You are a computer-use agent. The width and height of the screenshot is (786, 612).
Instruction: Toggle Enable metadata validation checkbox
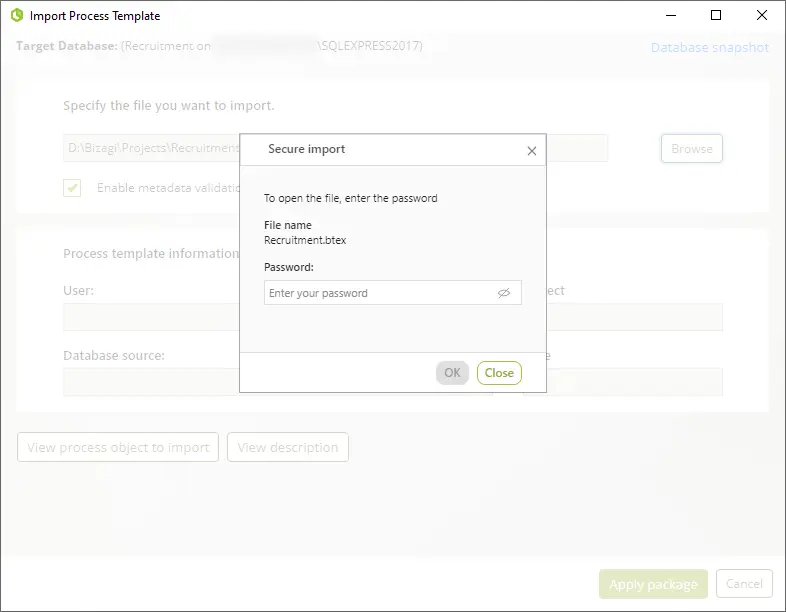(72, 188)
